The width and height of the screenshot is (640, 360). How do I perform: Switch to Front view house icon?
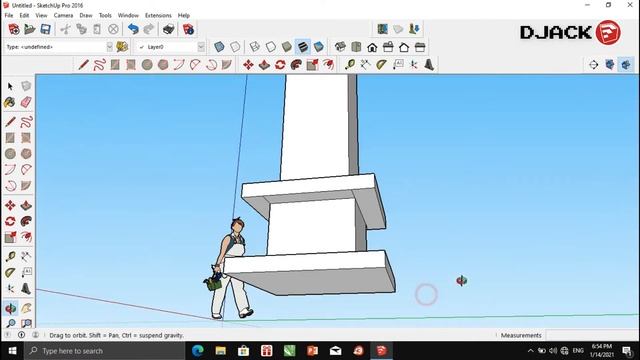372,47
